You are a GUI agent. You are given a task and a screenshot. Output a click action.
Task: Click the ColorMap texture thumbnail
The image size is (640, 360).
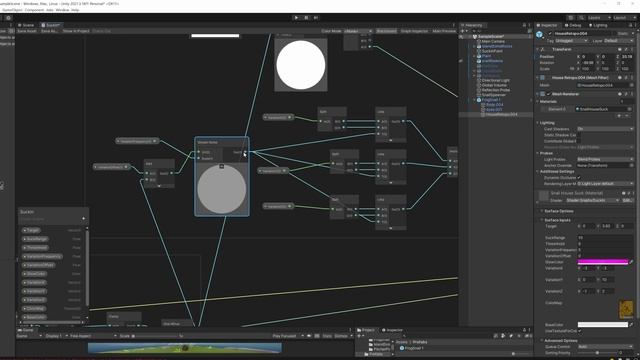[x=626, y=309]
